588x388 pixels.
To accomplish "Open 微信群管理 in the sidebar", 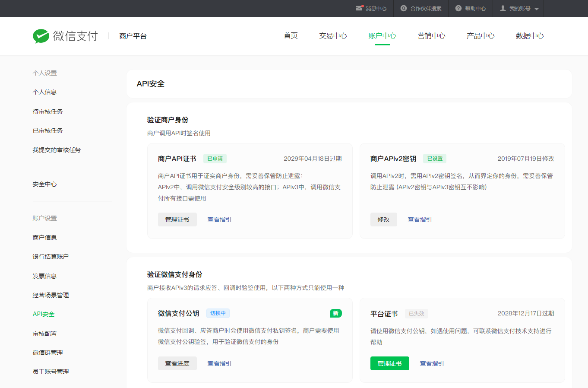I will coord(48,353).
